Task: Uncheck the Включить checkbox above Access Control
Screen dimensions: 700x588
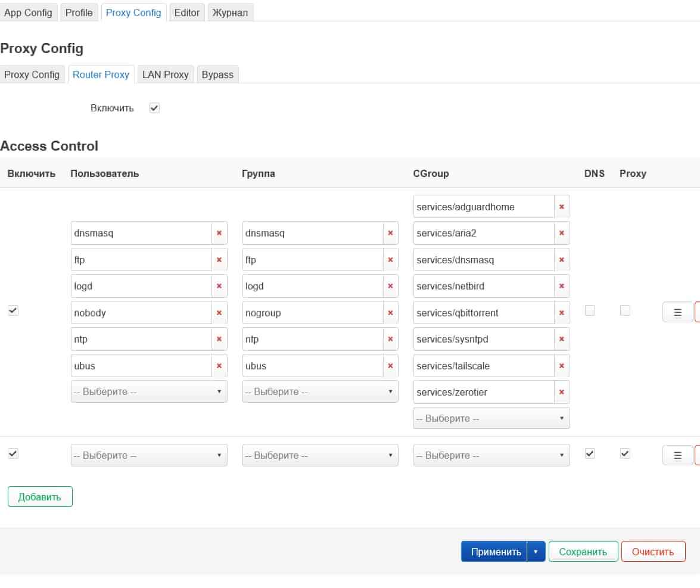Action: pos(154,108)
